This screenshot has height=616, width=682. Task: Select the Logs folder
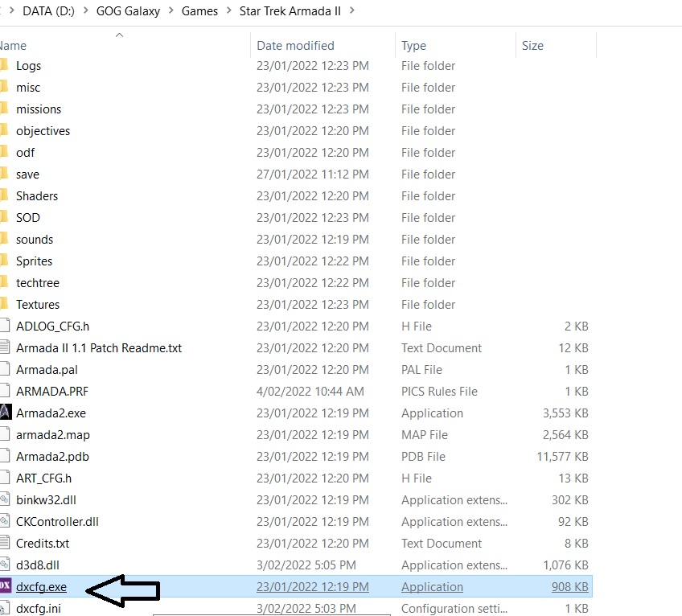pos(29,66)
